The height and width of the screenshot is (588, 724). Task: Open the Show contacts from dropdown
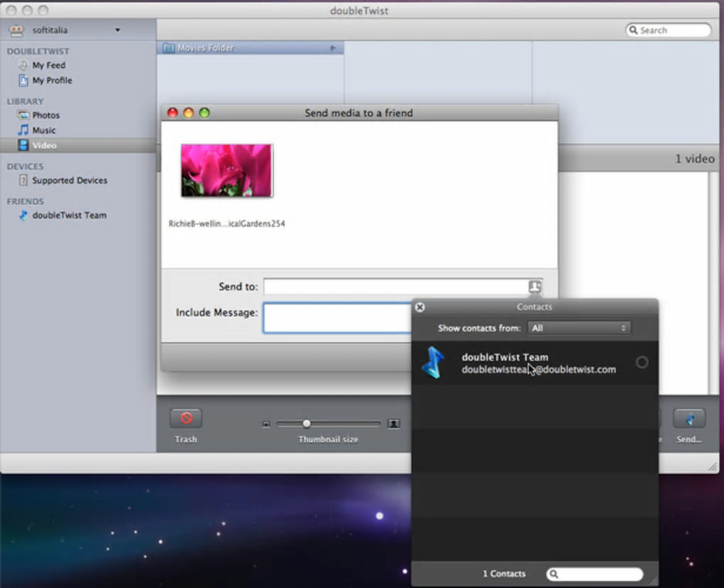click(x=578, y=328)
